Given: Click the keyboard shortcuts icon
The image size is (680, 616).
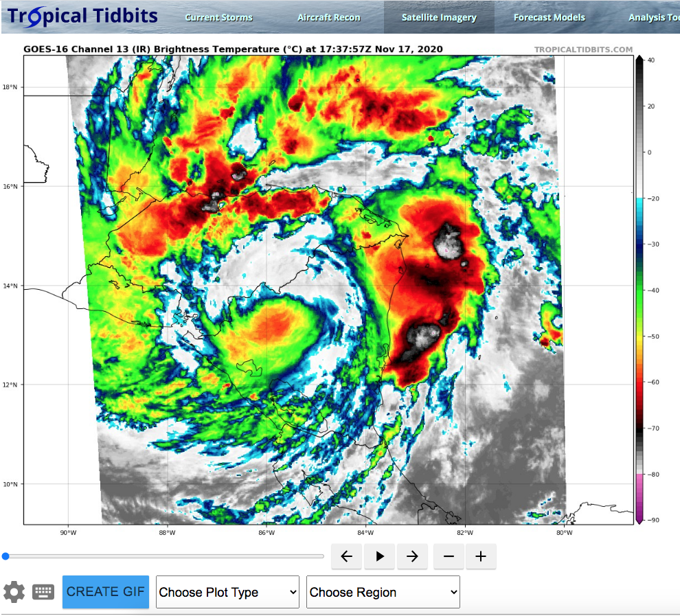Looking at the screenshot, I should tap(43, 592).
